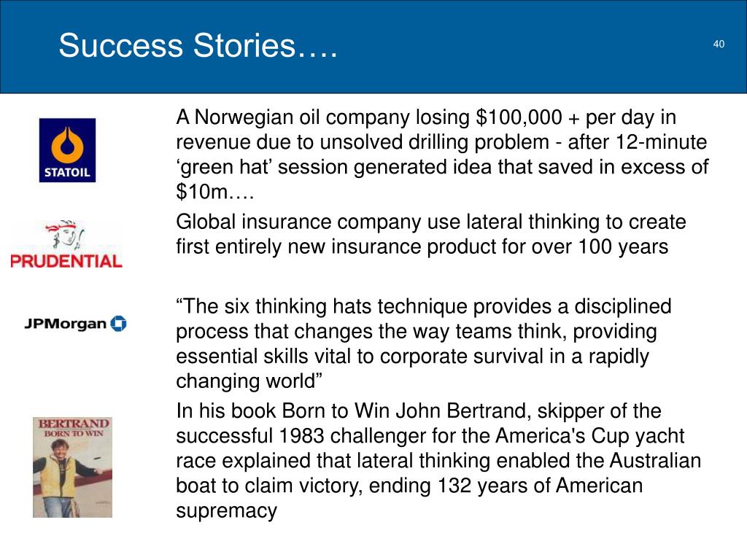This screenshot has width=747, height=560.
Task: Click the Prudential face emblem
Action: pyautogui.click(x=66, y=234)
